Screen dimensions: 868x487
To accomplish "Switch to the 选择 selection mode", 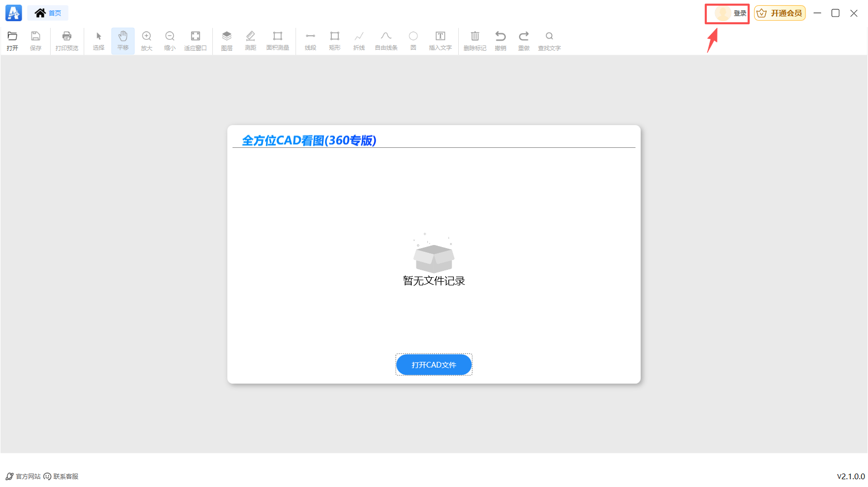I will pyautogui.click(x=98, y=41).
